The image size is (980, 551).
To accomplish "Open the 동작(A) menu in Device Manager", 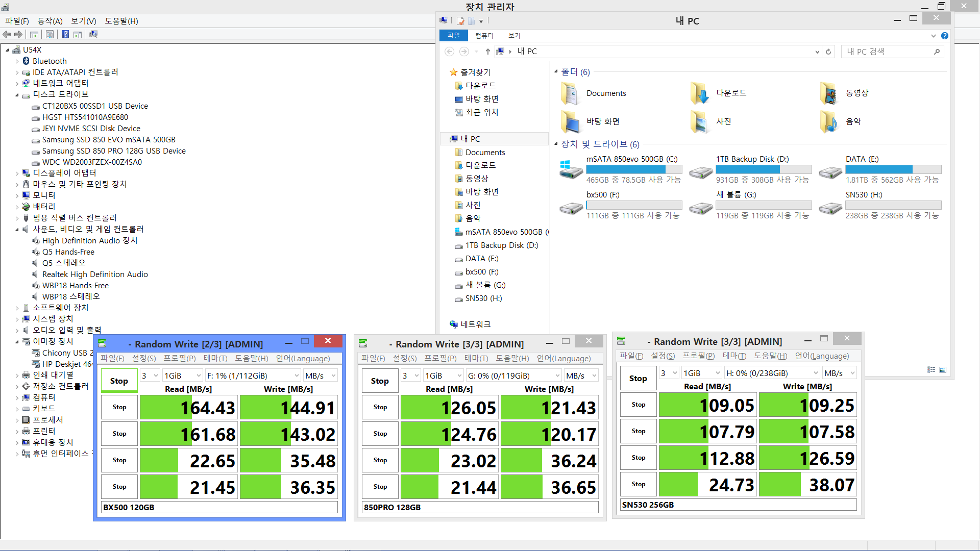I will click(50, 21).
